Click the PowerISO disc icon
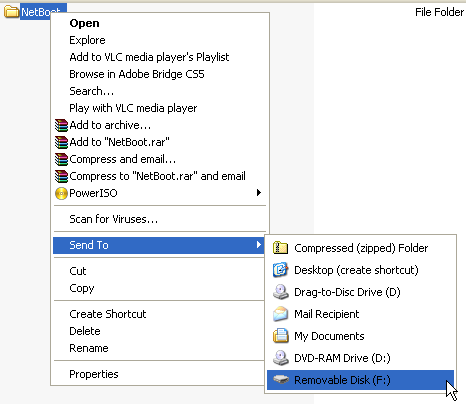 pyautogui.click(x=61, y=193)
